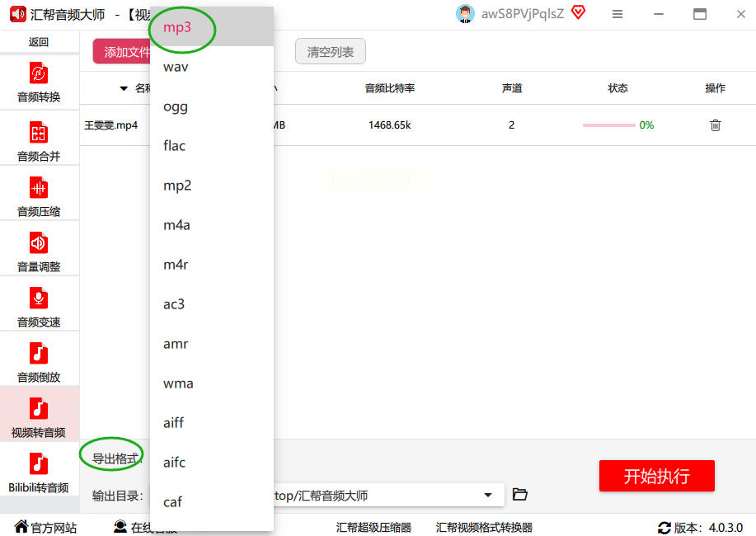756x536 pixels.
Task: Click the 1468.65k bitrate value
Action: pyautogui.click(x=390, y=125)
